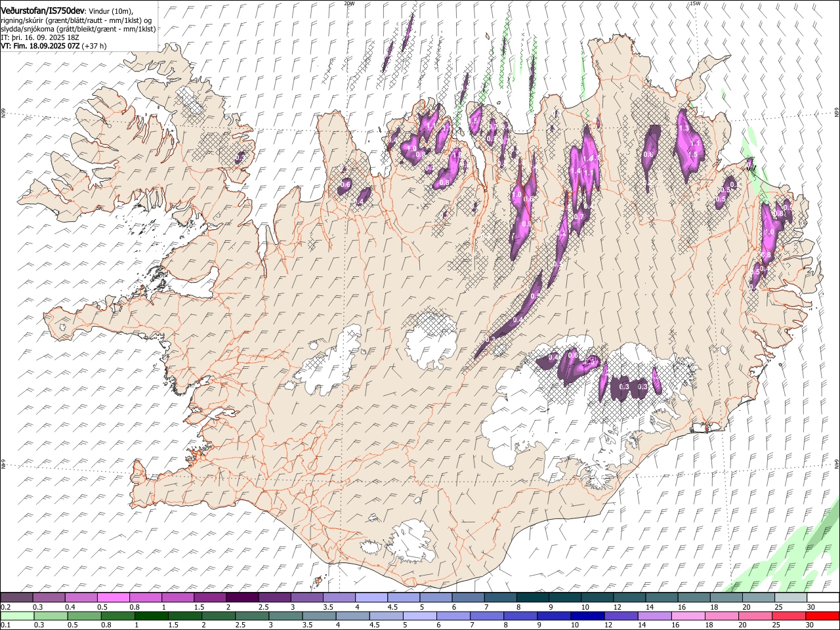Select the navy blue swatch between 10 and 12
This screenshot has height=630, width=840.
tap(587, 616)
